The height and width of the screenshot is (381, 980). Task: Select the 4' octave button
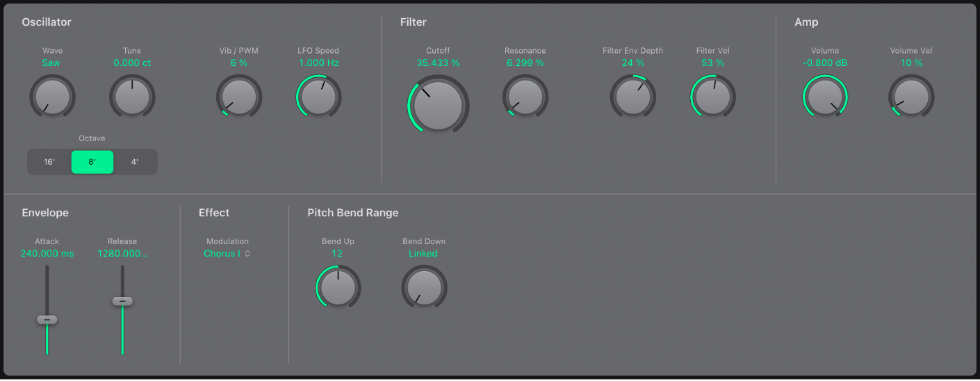(x=136, y=162)
